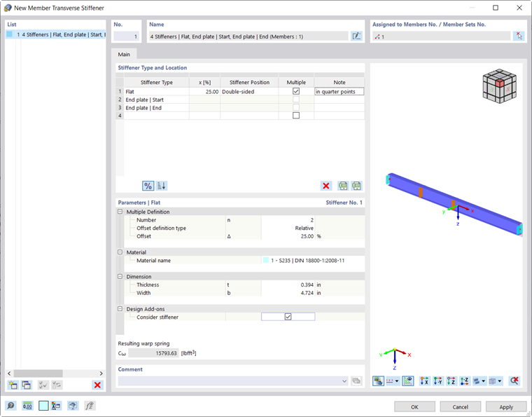Screen dimensions: 532x417
Task: Click the comment library icon
Action: [x=356, y=381]
